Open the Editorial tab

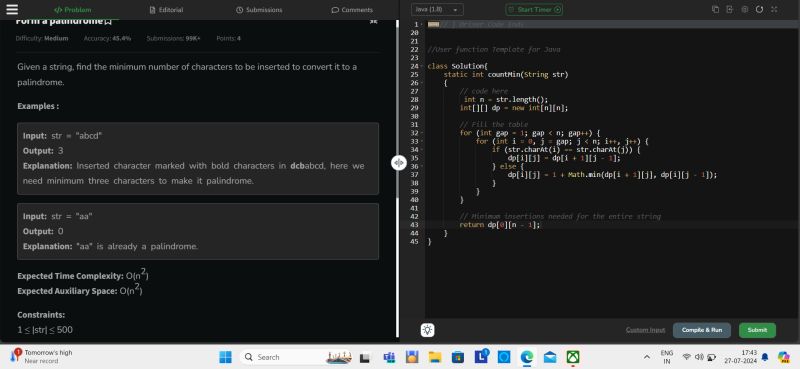(x=166, y=10)
